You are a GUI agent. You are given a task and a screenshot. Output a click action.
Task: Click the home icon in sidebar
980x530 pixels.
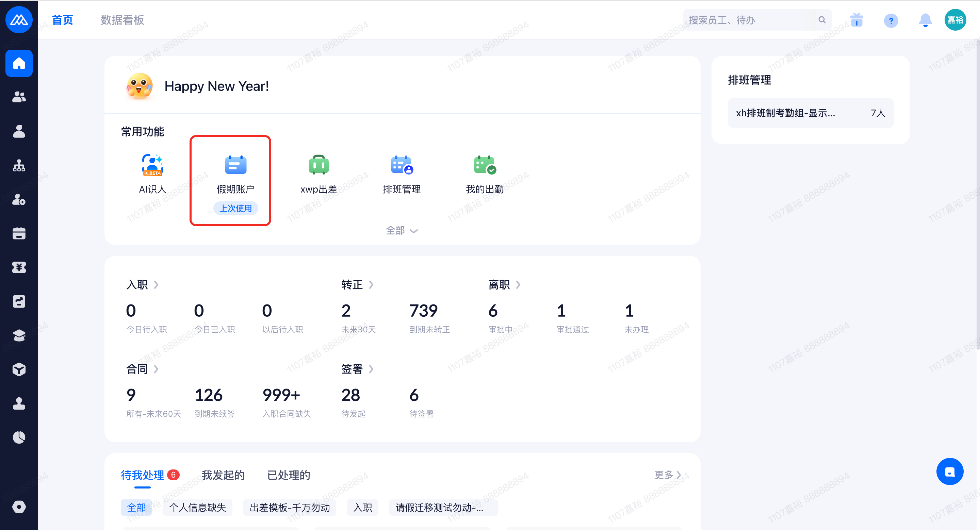point(19,63)
